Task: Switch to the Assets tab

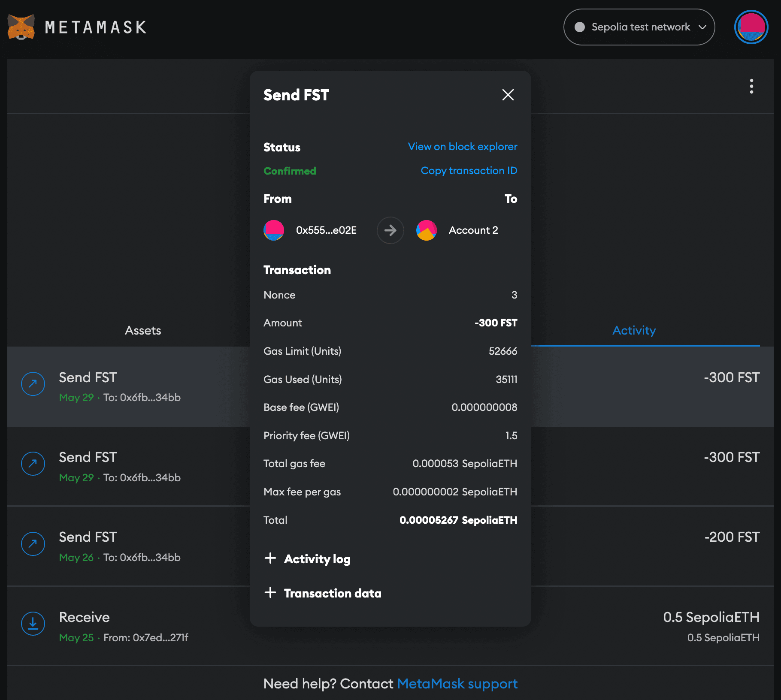Action: point(143,330)
